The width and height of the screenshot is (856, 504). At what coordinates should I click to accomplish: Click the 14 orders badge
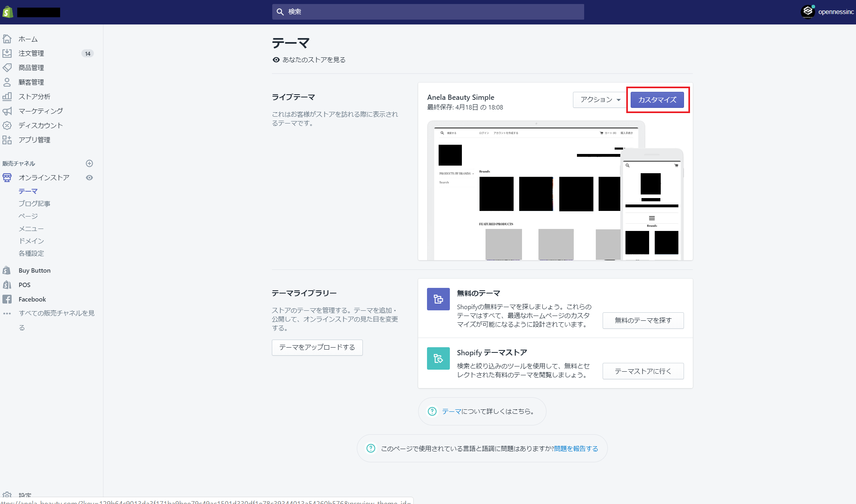(88, 53)
